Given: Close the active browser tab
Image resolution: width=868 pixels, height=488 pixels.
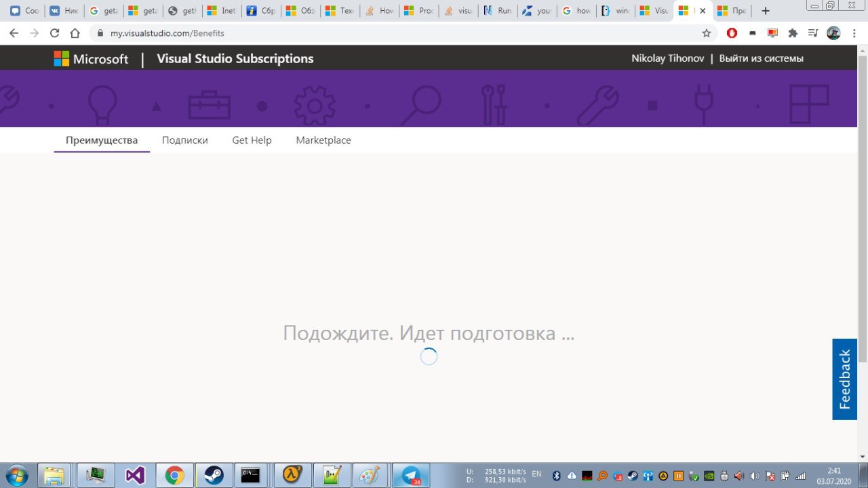Looking at the screenshot, I should point(703,11).
